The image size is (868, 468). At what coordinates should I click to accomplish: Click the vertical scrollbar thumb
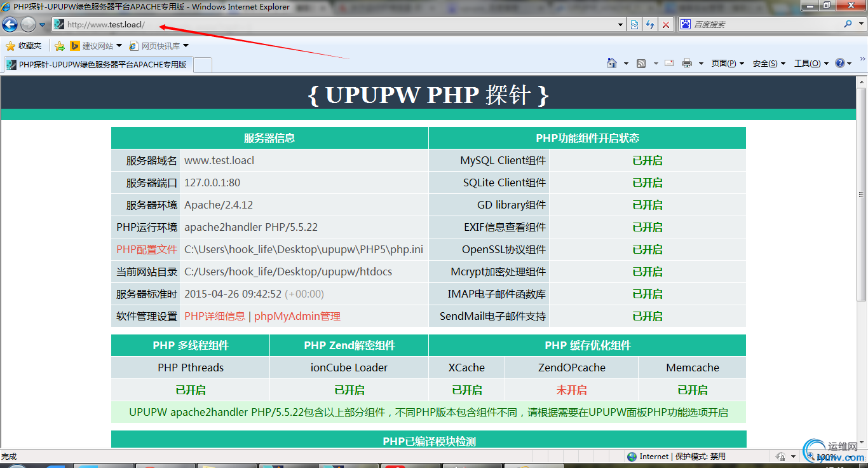click(x=862, y=194)
